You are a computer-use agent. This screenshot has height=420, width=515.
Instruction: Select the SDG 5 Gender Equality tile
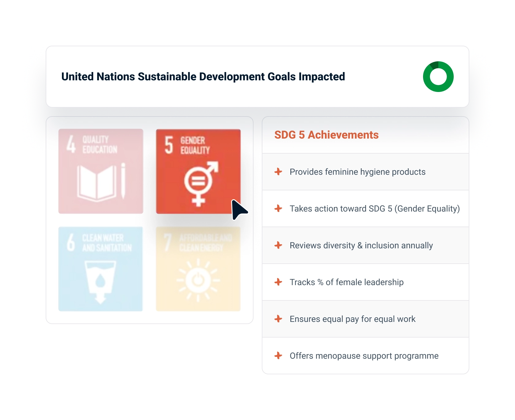coord(198,171)
